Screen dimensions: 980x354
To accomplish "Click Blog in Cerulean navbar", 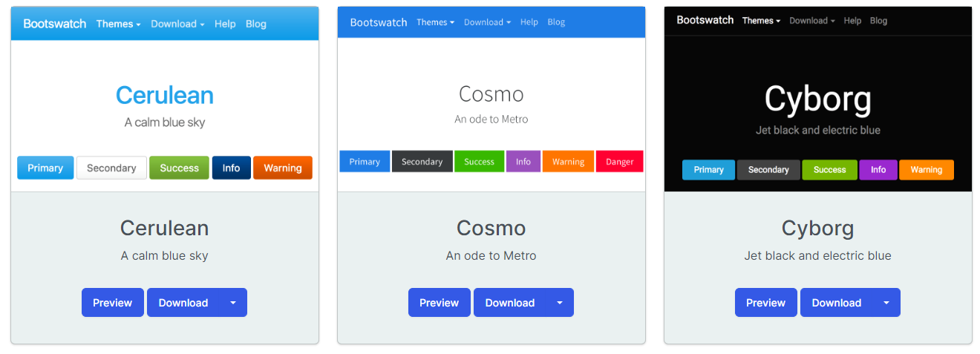I will point(256,24).
